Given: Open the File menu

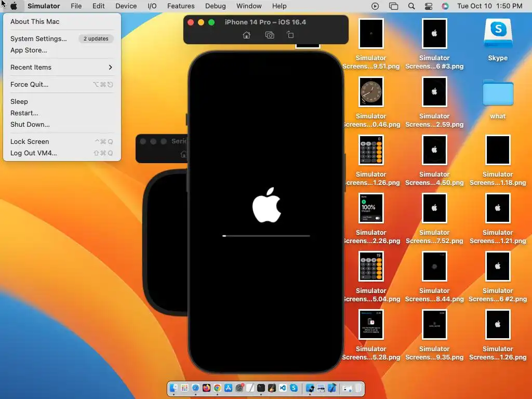Looking at the screenshot, I should click(x=76, y=6).
